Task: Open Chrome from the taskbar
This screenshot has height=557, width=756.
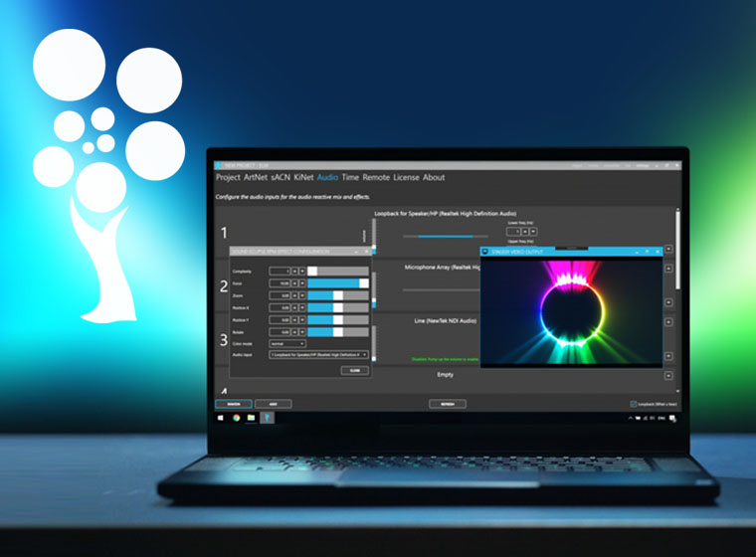Action: 237,418
